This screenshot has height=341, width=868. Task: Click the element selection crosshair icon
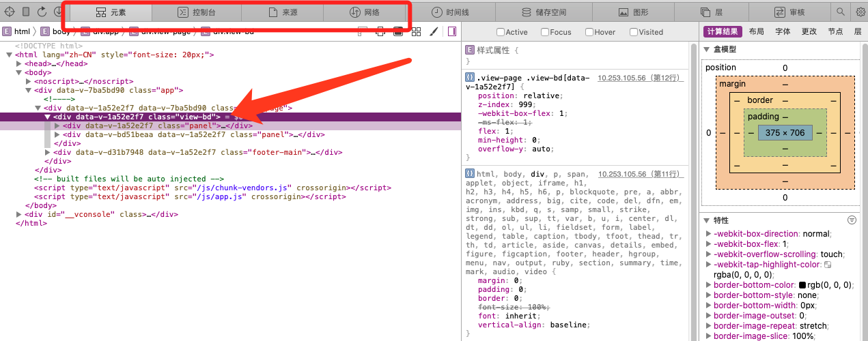coord(10,12)
